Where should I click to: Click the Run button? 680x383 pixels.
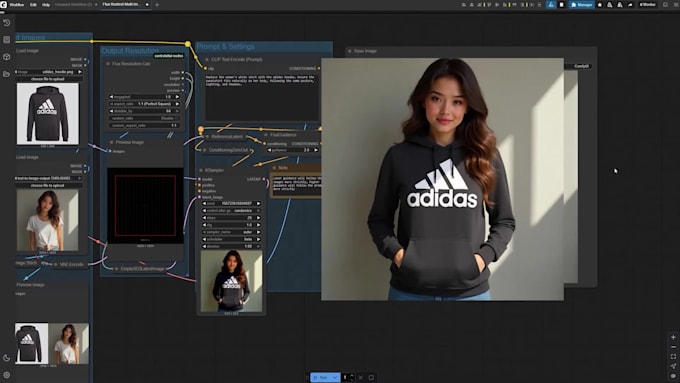click(x=321, y=377)
